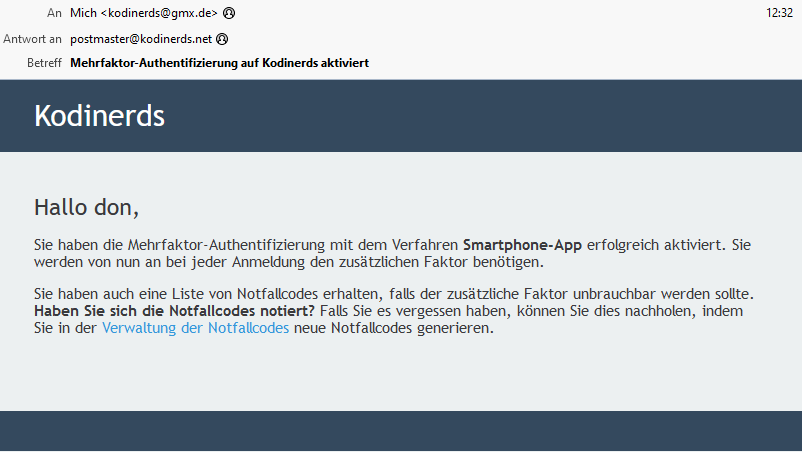The width and height of the screenshot is (802, 452).
Task: Click the 'Betreff' field label
Action: 44,63
